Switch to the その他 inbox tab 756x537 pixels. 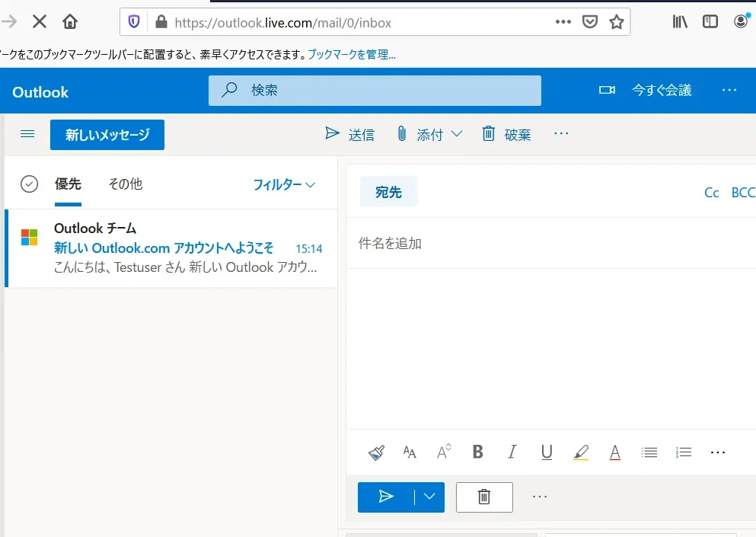(x=126, y=184)
